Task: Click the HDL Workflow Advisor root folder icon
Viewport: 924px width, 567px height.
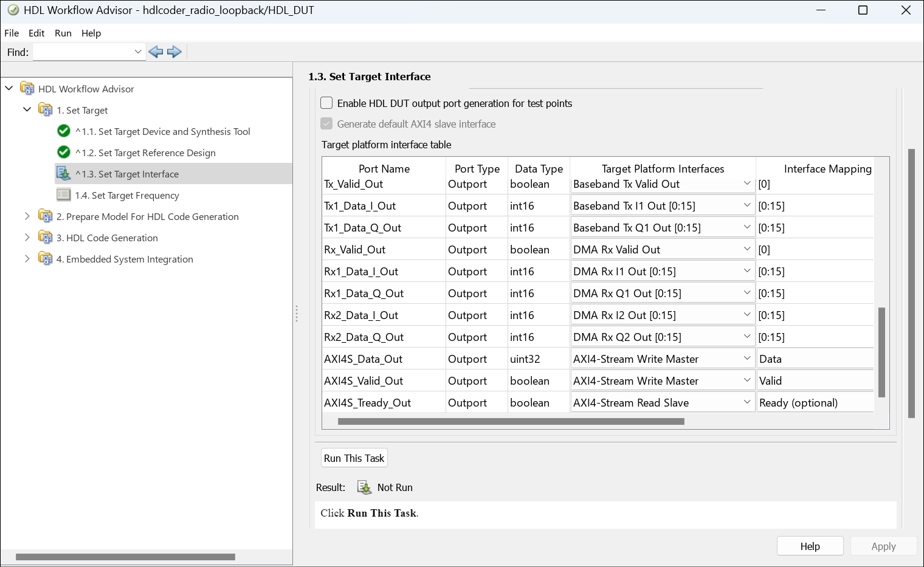Action: tap(27, 89)
